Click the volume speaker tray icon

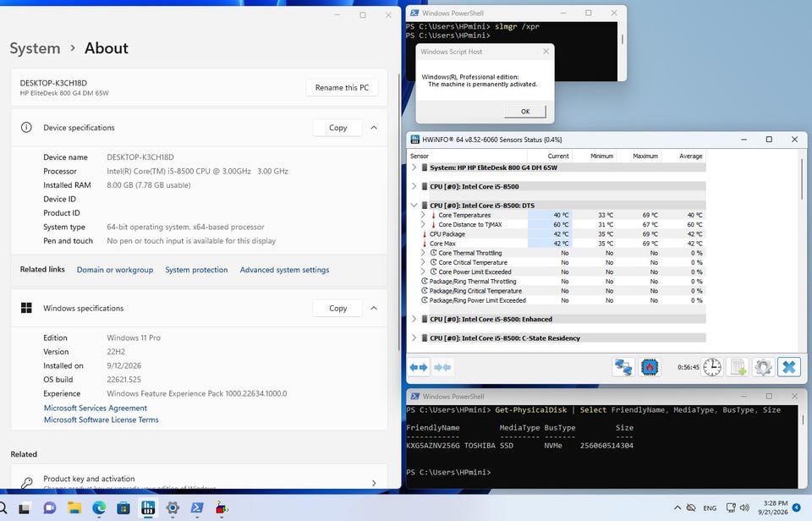(x=744, y=508)
